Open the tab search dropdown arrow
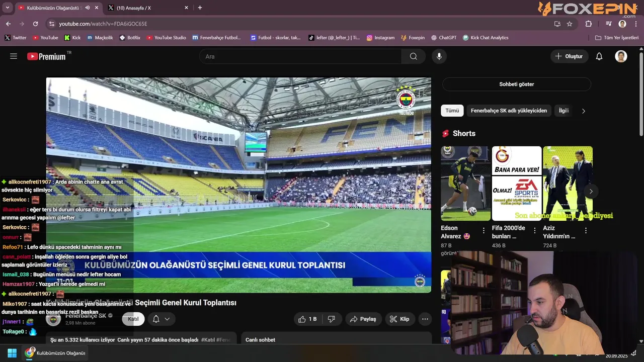The height and width of the screenshot is (362, 644). click(x=7, y=8)
